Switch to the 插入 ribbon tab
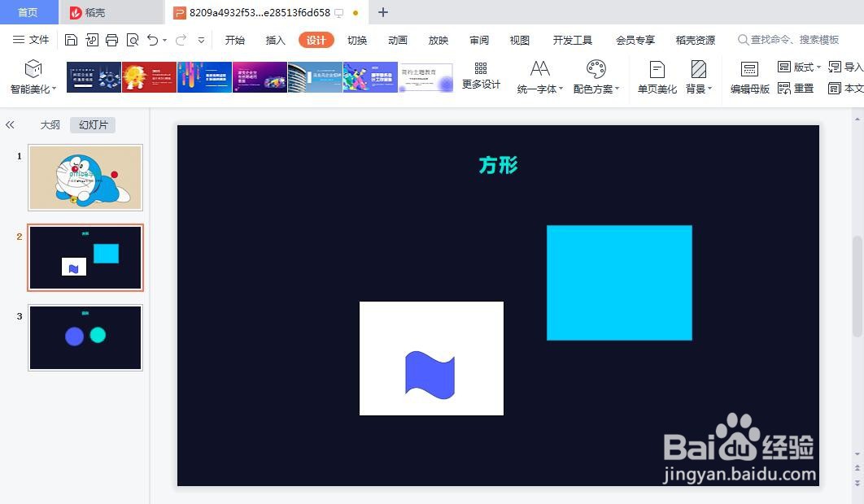The width and height of the screenshot is (864, 504). point(275,39)
